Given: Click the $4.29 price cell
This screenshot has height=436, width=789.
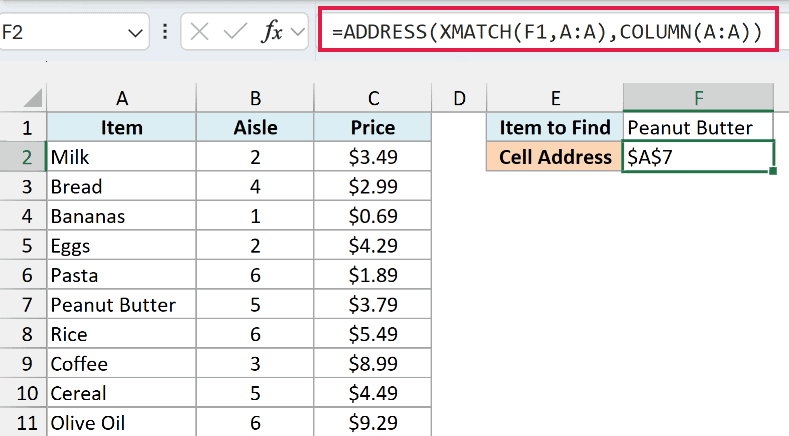Looking at the screenshot, I should point(373,245).
